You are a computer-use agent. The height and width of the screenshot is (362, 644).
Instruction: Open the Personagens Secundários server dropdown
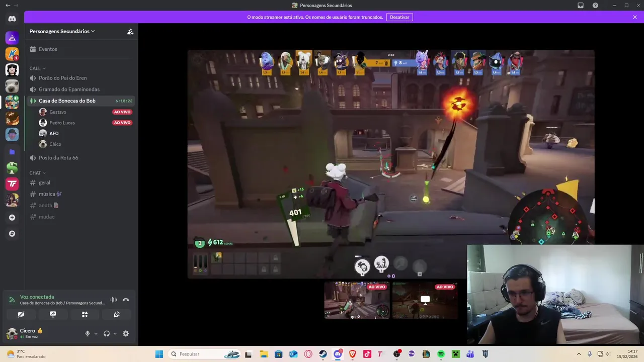click(x=62, y=31)
